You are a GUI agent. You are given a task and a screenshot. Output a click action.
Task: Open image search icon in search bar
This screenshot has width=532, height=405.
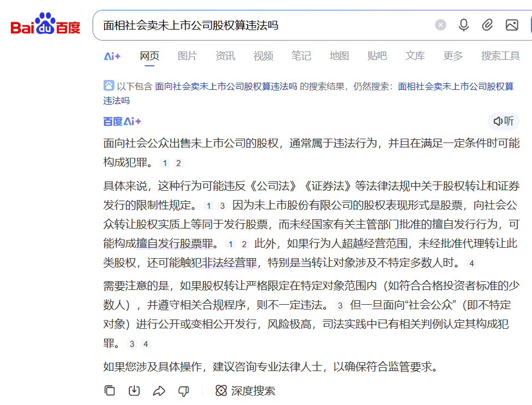(512, 25)
